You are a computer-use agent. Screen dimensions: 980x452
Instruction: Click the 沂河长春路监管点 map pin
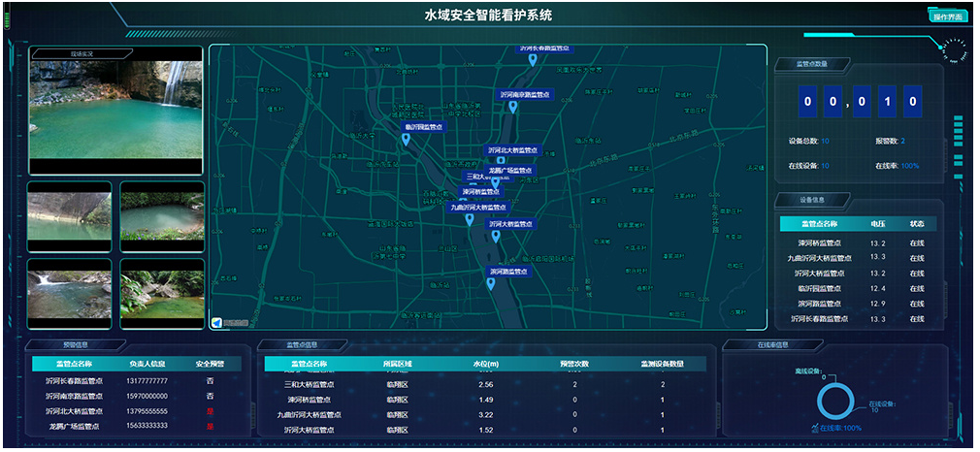coord(532,61)
